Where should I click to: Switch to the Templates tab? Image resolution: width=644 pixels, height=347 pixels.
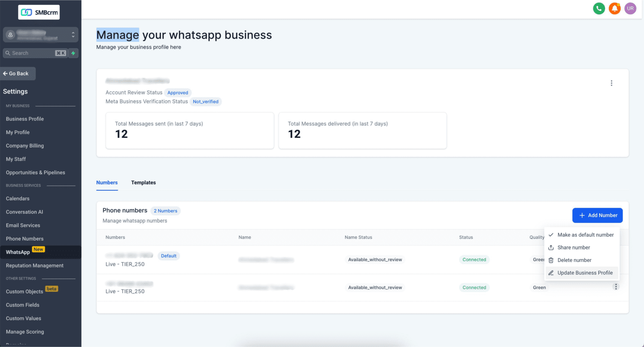pyautogui.click(x=143, y=183)
